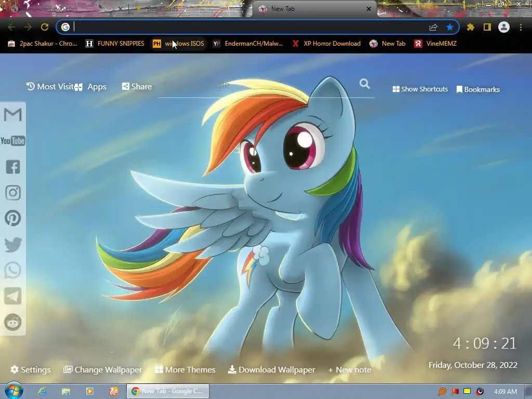Open Facebook sidebar shortcut
The image size is (532, 399).
(13, 167)
